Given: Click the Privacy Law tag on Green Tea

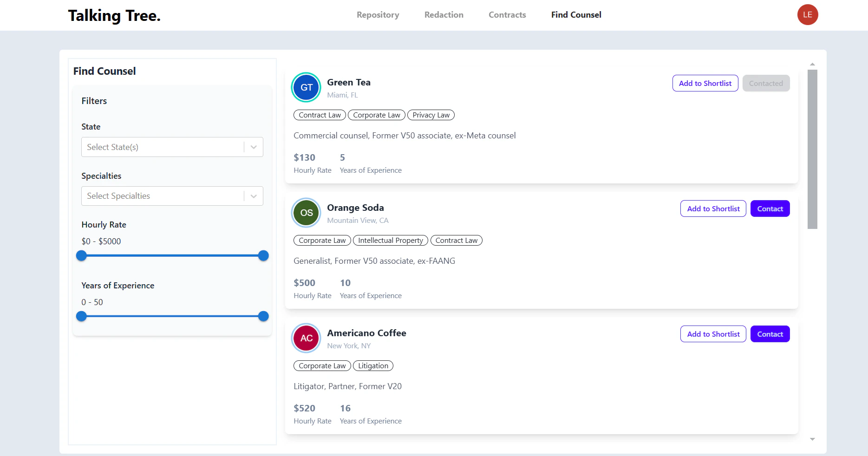Looking at the screenshot, I should point(431,115).
